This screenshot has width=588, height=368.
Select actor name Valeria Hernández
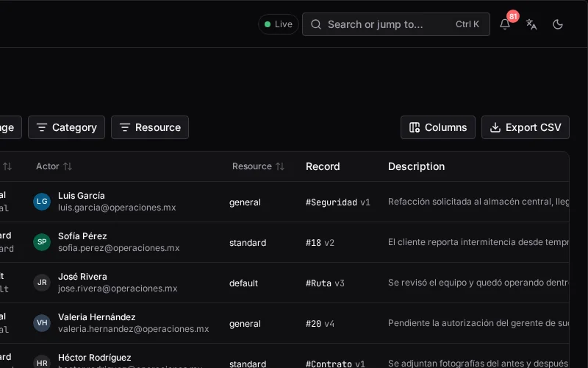coord(97,317)
